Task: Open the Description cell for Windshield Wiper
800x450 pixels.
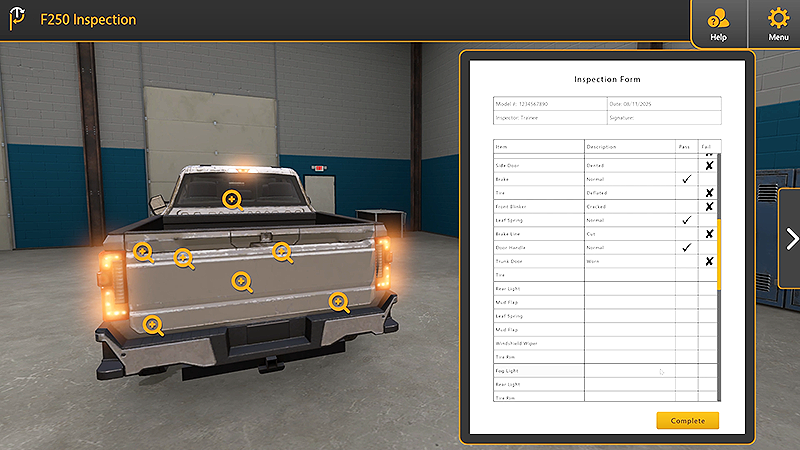Action: (x=629, y=343)
